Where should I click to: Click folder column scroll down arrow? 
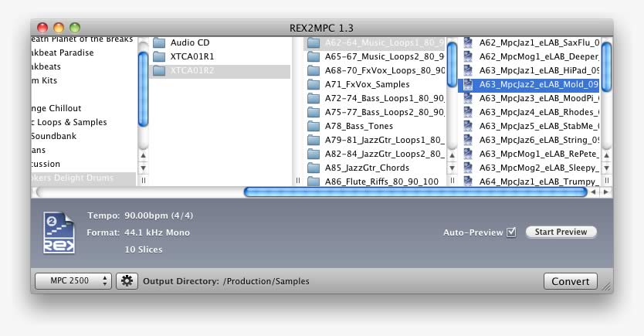pyautogui.click(x=452, y=168)
